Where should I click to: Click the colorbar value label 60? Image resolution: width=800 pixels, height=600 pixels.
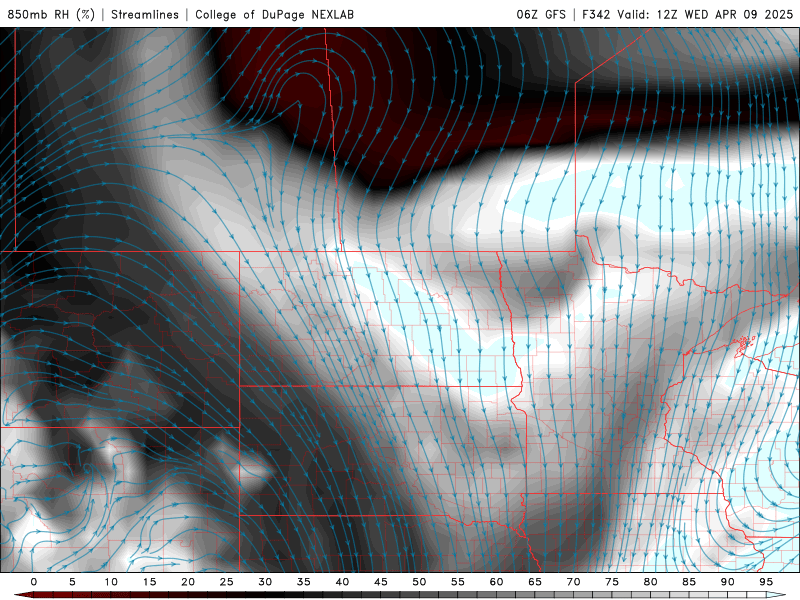496,582
